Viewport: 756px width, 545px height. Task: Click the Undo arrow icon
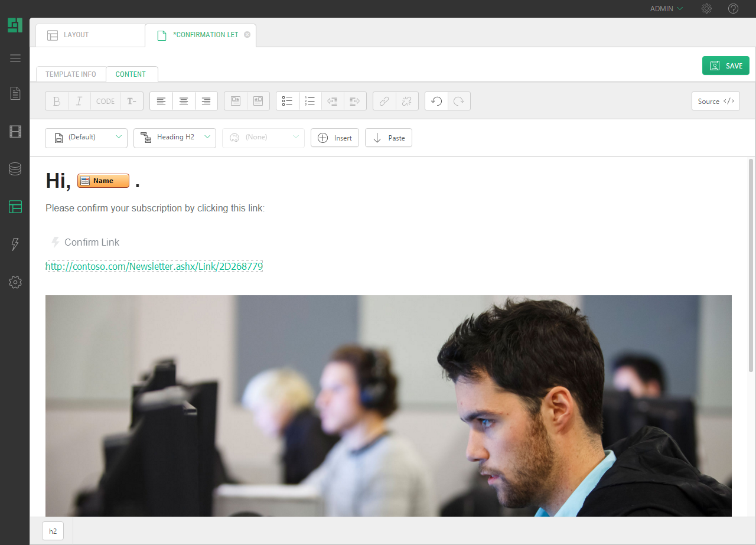pos(436,101)
